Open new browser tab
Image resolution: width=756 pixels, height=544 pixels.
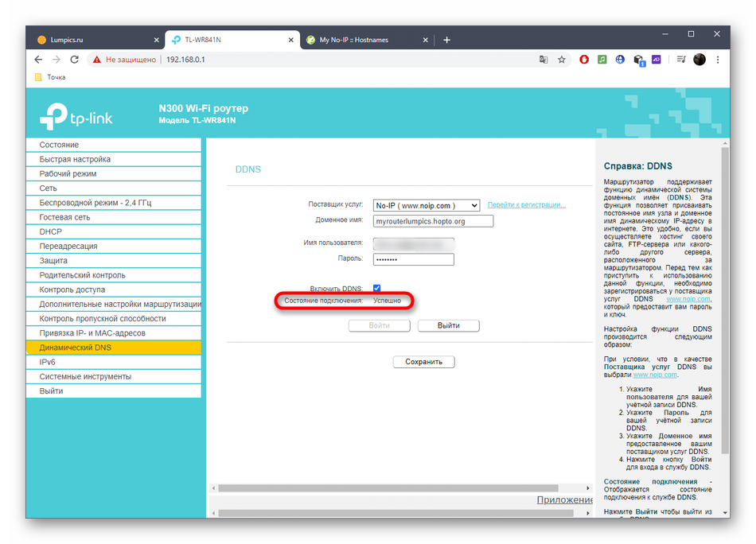click(x=447, y=40)
